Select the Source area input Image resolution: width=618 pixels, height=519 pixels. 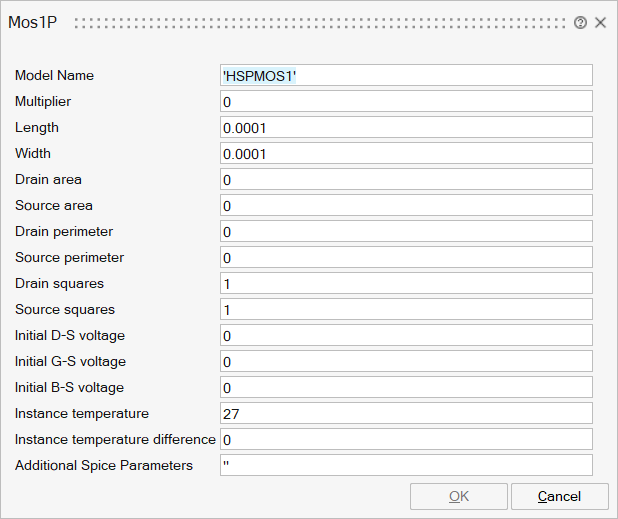406,205
